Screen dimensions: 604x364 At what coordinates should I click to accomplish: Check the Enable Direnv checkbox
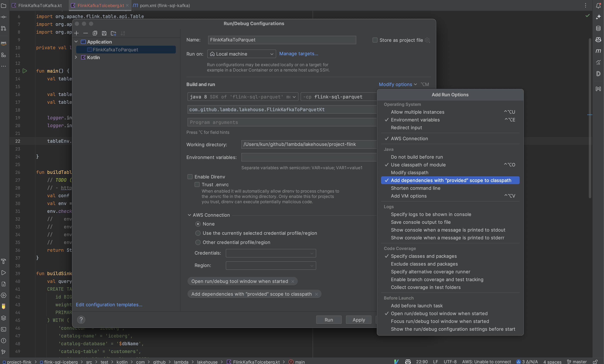(190, 177)
